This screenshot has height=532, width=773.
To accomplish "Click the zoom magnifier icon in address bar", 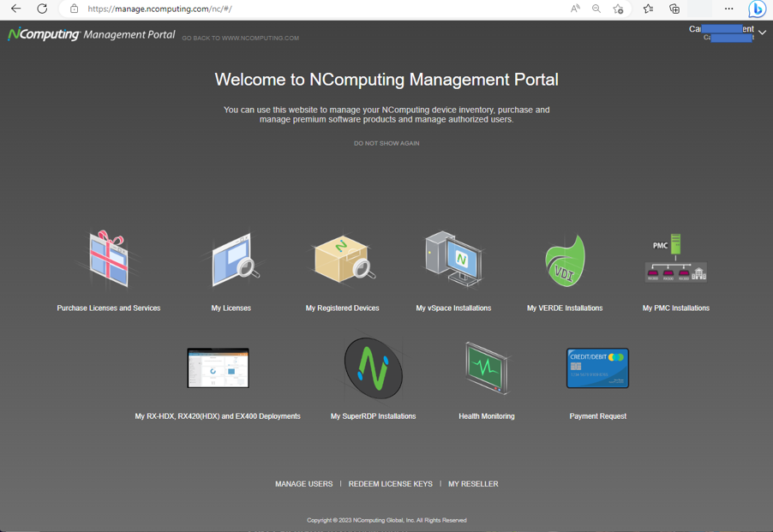I will coord(596,9).
